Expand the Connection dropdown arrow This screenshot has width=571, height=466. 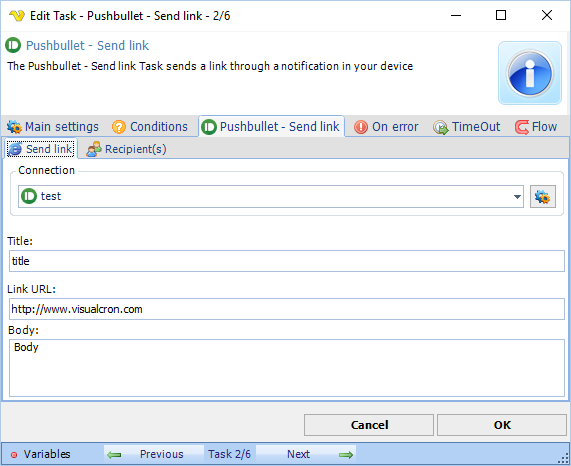[517, 197]
